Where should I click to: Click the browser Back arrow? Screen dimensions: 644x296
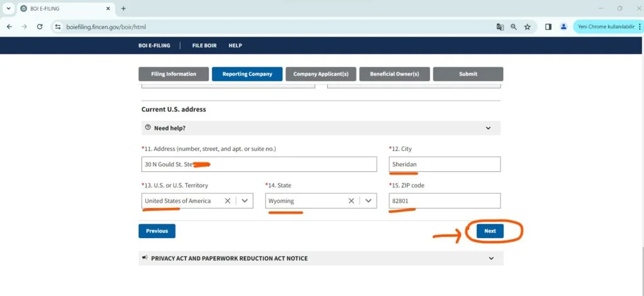(9, 27)
